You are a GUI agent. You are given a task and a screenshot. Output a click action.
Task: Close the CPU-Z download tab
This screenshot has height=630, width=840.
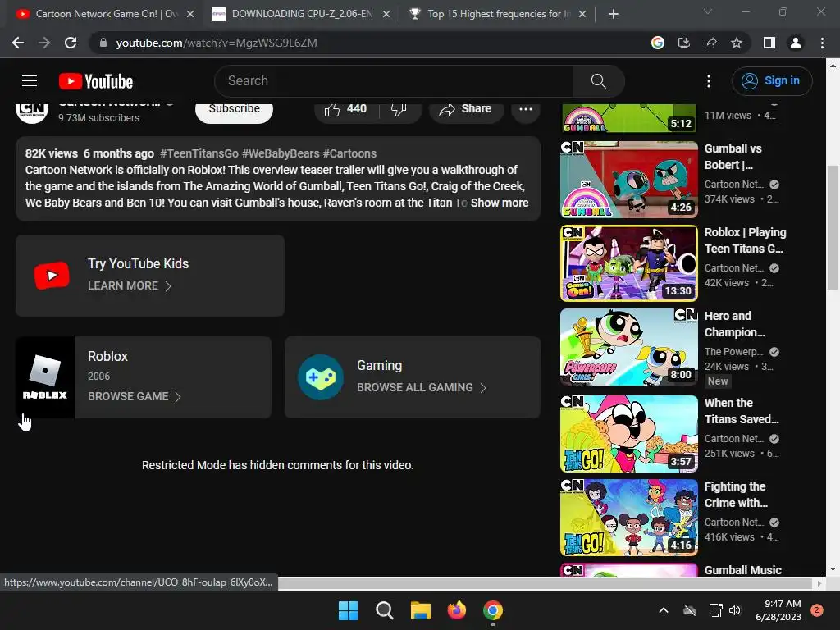[386, 15]
